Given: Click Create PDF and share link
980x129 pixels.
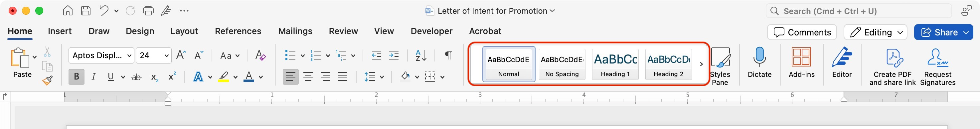Looking at the screenshot, I should [892, 67].
